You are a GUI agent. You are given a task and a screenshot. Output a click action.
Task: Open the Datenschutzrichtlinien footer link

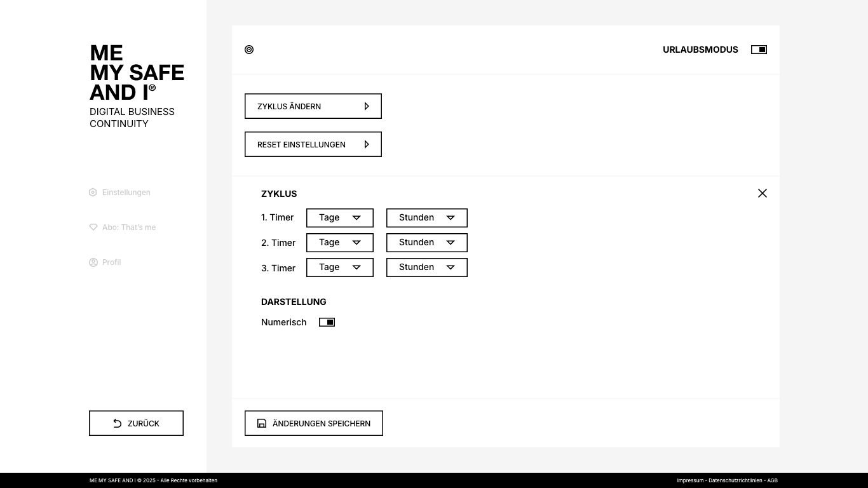tap(735, 480)
